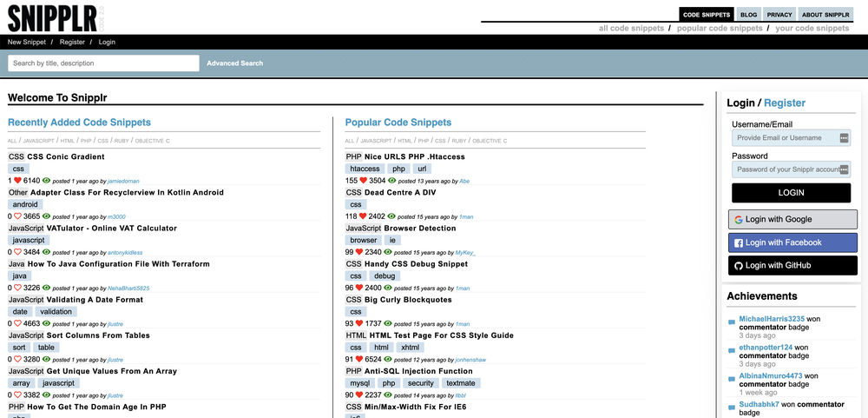Click the android tag
This screenshot has width=868, height=418.
click(x=25, y=204)
